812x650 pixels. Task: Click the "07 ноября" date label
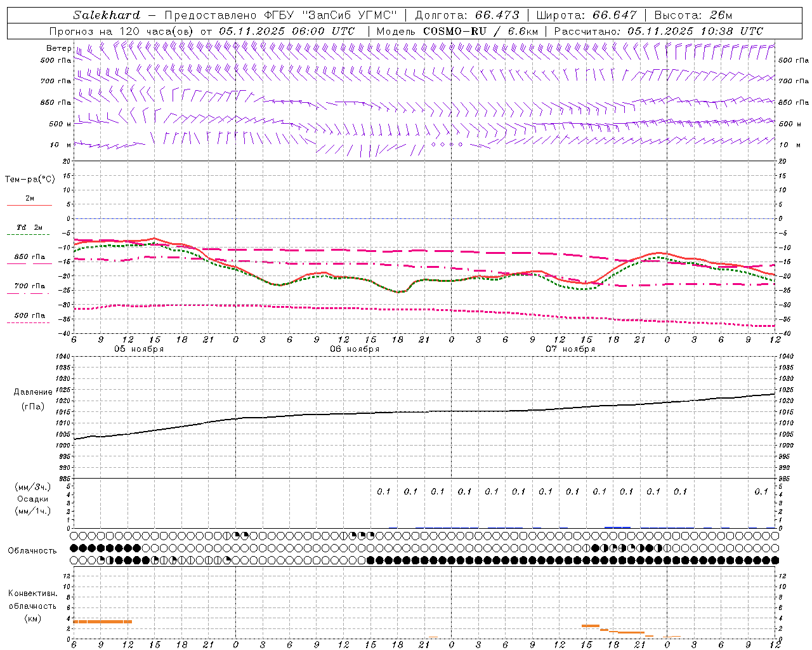(x=570, y=349)
